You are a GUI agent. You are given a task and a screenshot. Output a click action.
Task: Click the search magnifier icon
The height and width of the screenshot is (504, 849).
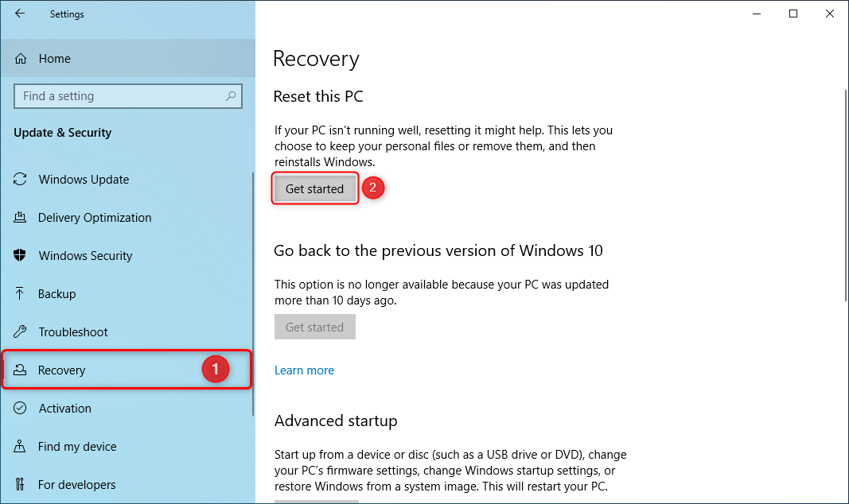[231, 95]
